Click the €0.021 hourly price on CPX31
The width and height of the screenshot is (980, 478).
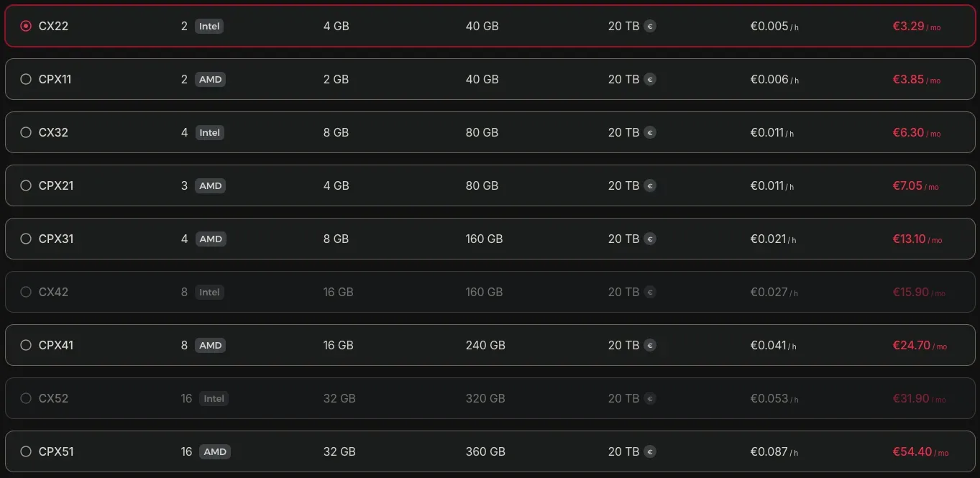[x=768, y=239]
